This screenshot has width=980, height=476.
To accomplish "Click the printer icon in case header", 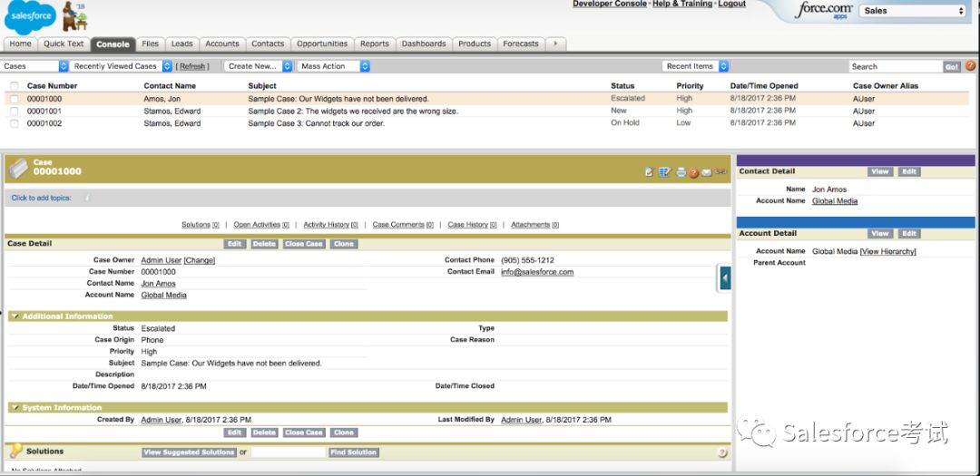I will (x=681, y=172).
